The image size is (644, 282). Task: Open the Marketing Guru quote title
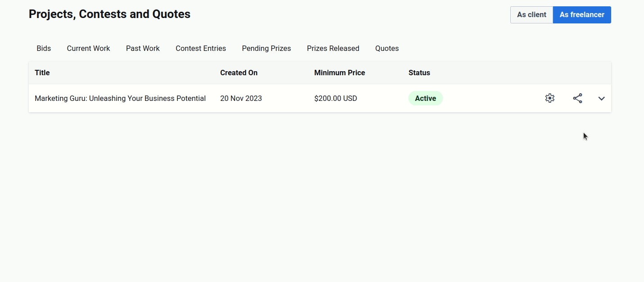[120, 99]
